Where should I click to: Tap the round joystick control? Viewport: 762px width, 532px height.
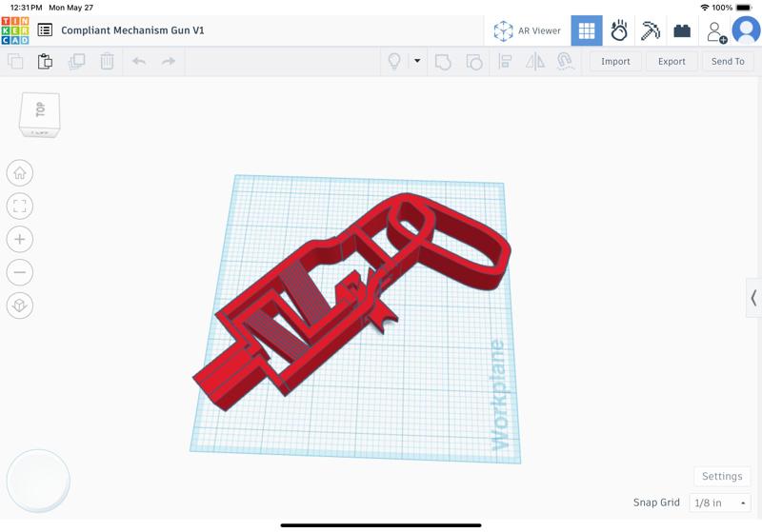tap(38, 481)
